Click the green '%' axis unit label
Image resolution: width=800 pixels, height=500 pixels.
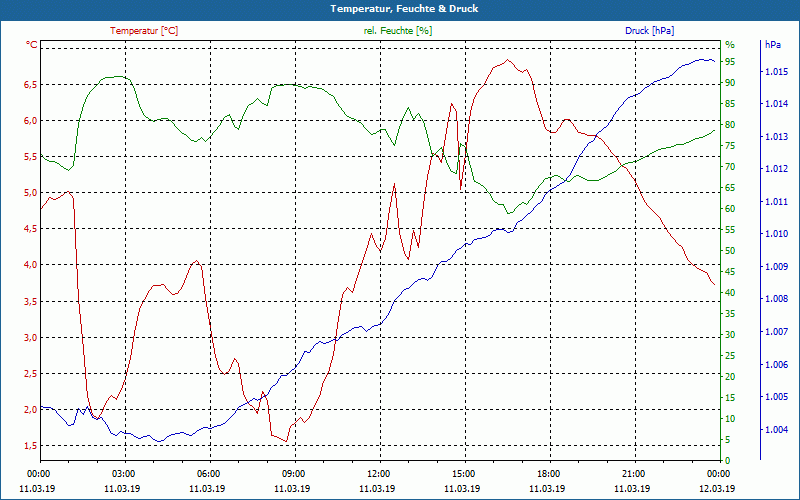point(730,45)
